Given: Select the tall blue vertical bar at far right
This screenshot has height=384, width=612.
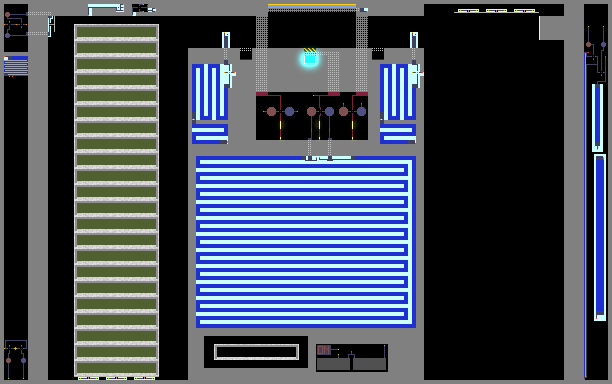Looking at the screenshot, I should tap(600, 237).
